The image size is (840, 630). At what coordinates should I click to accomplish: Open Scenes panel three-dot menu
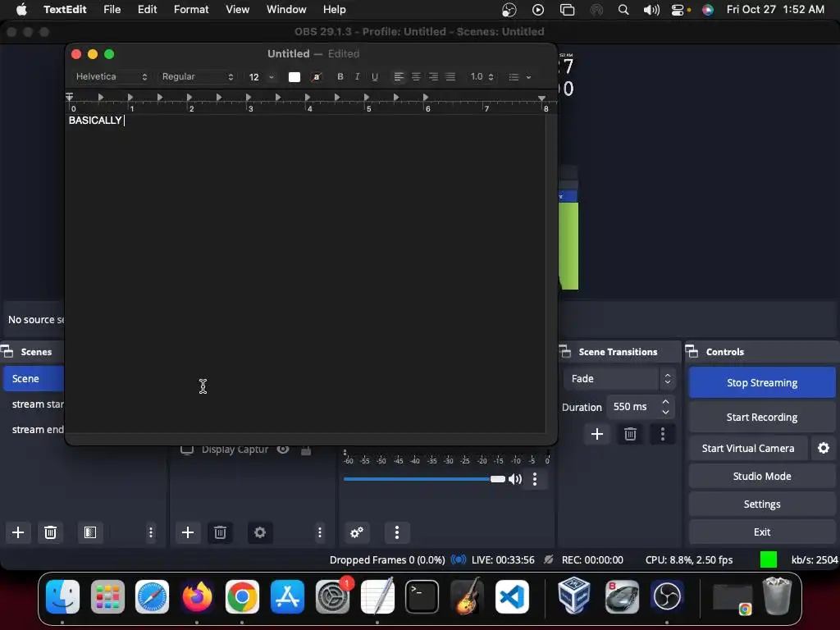tap(151, 532)
